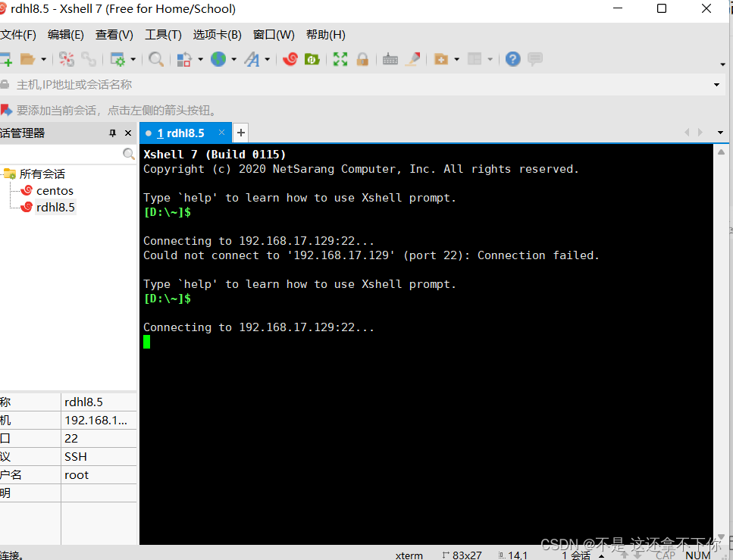Click the terminal scrollbar down arrow
Image resolution: width=733 pixels, height=560 pixels.
pos(721,536)
